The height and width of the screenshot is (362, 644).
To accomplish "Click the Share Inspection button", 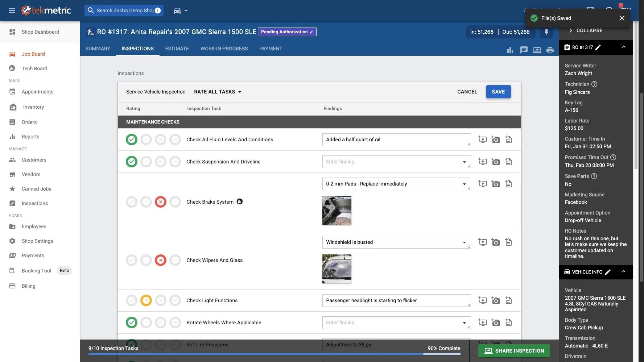I will click(514, 351).
